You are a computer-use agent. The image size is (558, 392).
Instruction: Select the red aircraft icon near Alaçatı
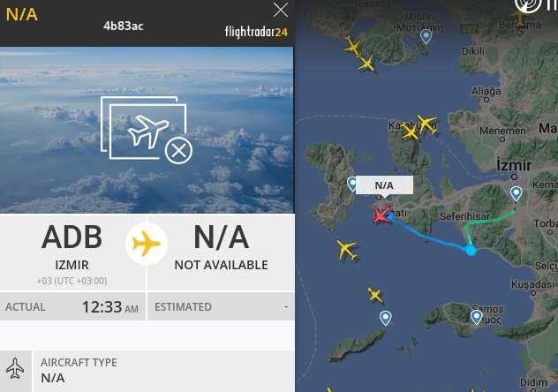(x=381, y=215)
